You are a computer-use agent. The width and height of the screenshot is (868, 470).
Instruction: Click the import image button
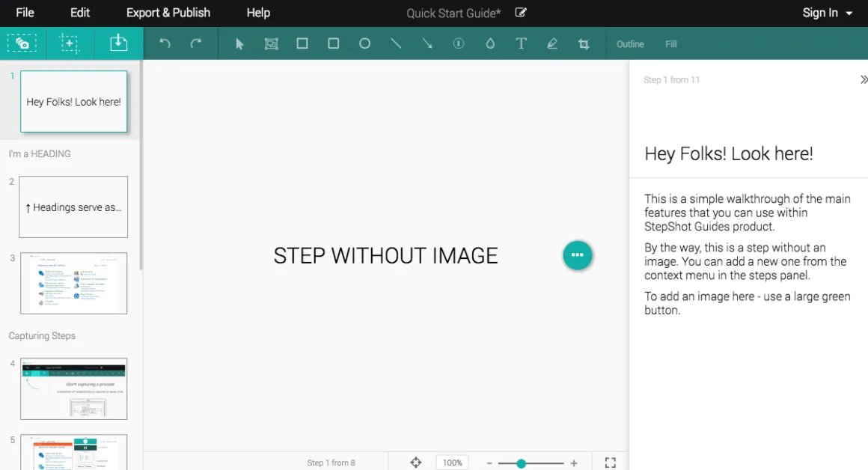pyautogui.click(x=118, y=43)
